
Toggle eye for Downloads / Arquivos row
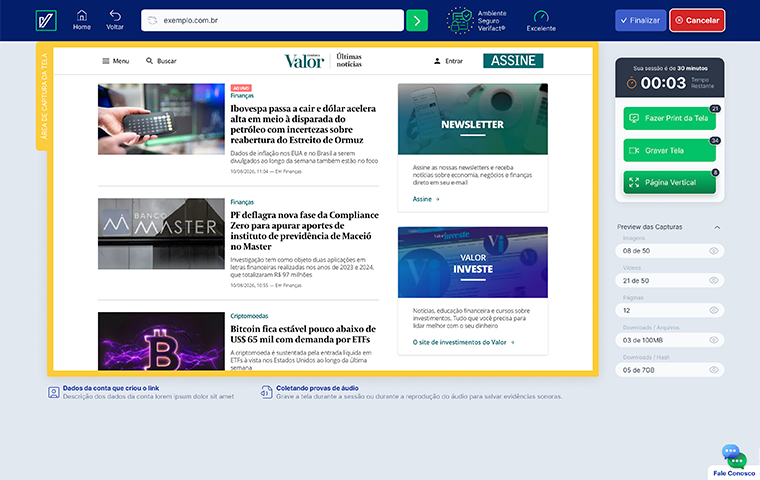click(713, 340)
